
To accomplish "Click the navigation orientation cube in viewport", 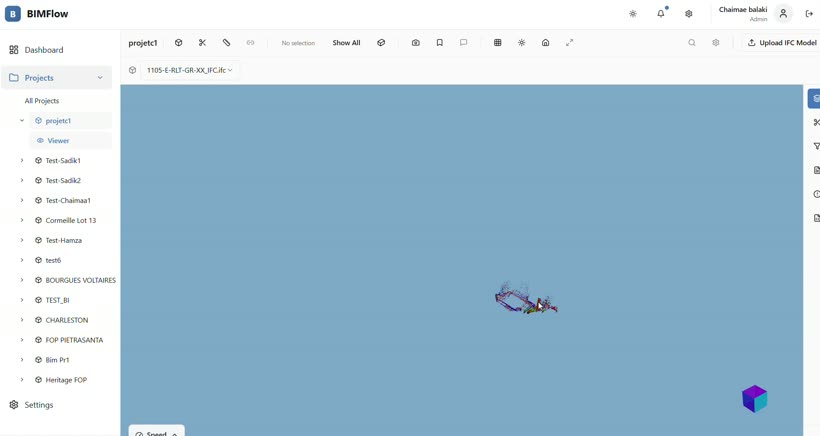I will (754, 399).
